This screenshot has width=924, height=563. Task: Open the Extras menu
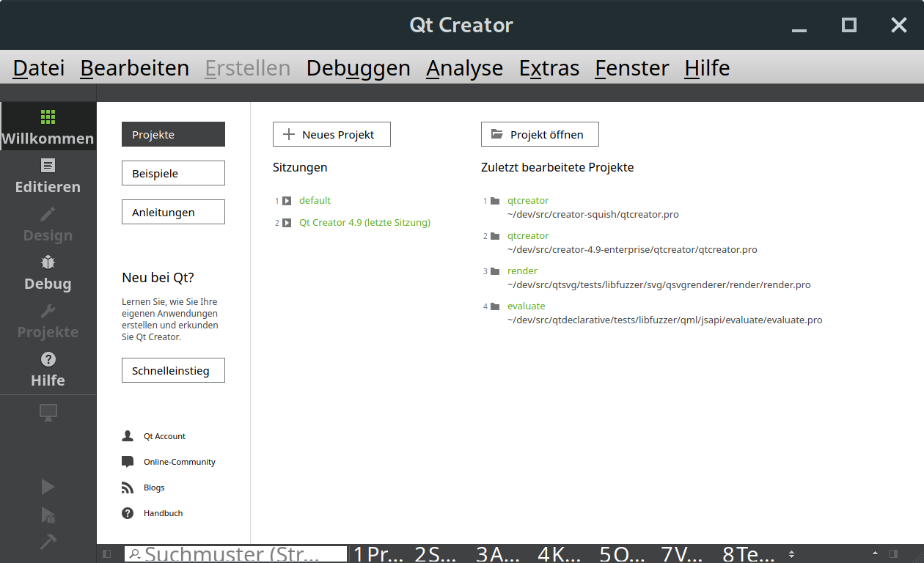[549, 68]
